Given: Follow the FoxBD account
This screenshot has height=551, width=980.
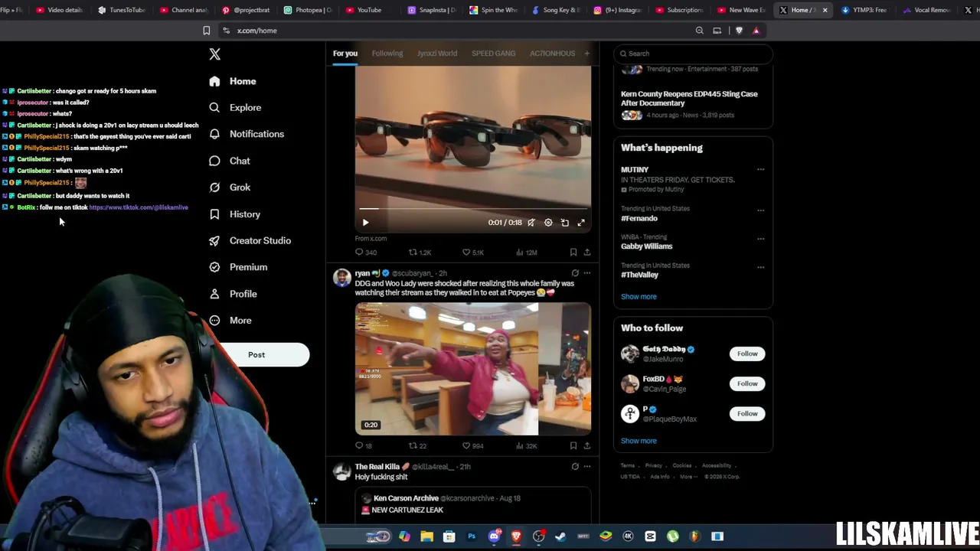Looking at the screenshot, I should click(x=747, y=383).
